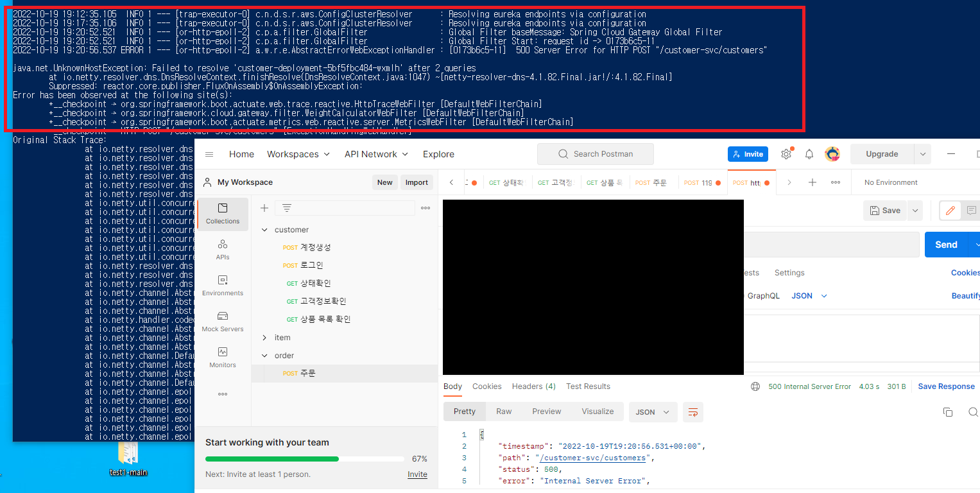Show more sidebar options below Monitors
Image resolution: width=980 pixels, height=493 pixels.
pyautogui.click(x=223, y=394)
